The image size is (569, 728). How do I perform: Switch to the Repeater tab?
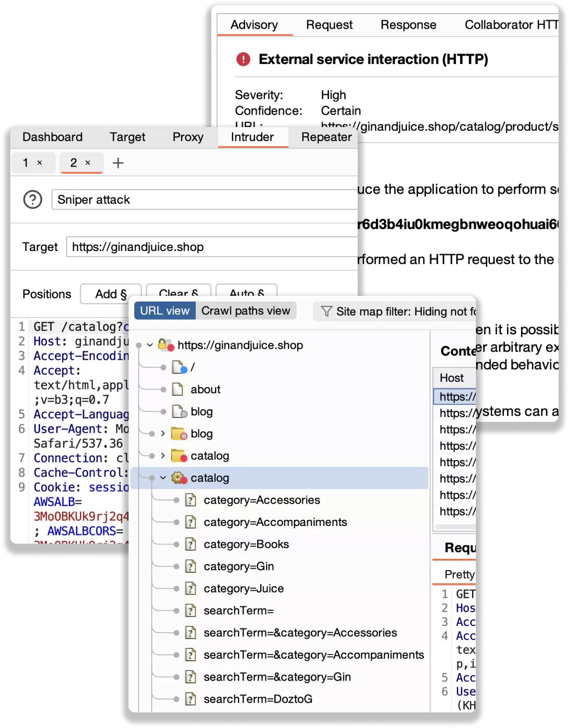click(326, 137)
